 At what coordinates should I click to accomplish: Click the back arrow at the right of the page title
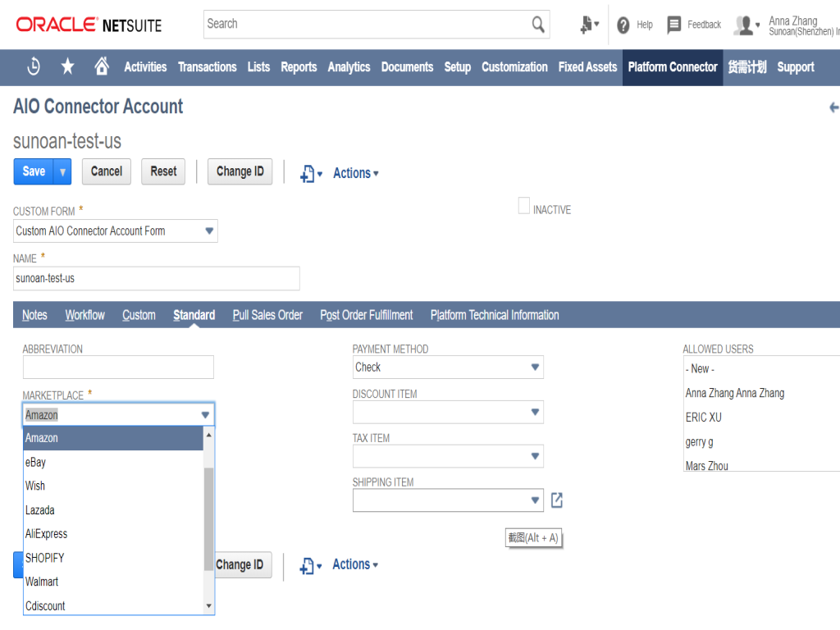(x=833, y=107)
